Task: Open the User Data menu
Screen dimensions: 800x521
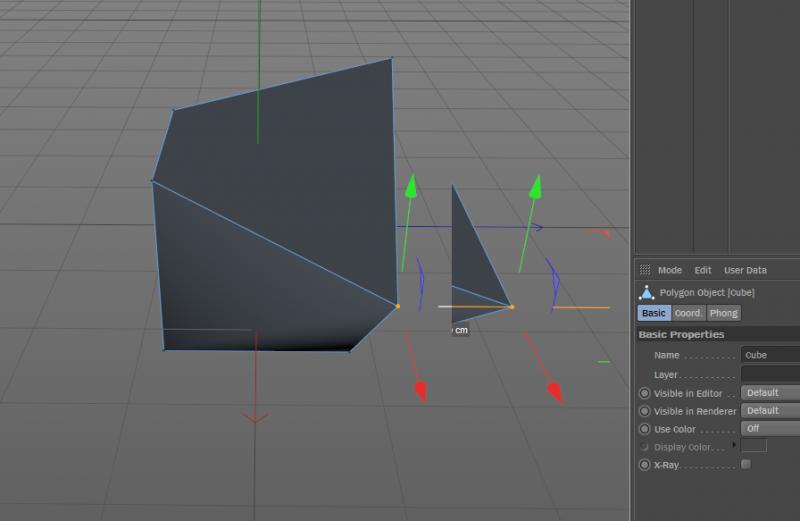Action: (x=745, y=270)
